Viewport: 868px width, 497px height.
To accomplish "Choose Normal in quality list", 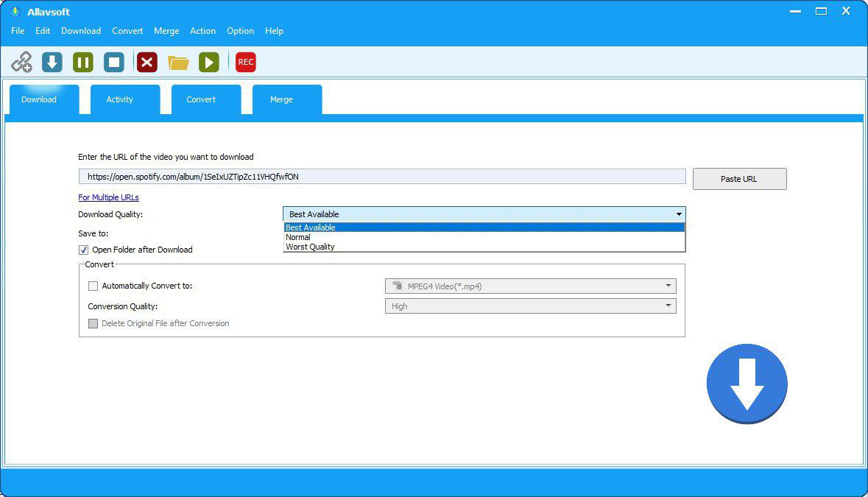I will tap(484, 237).
